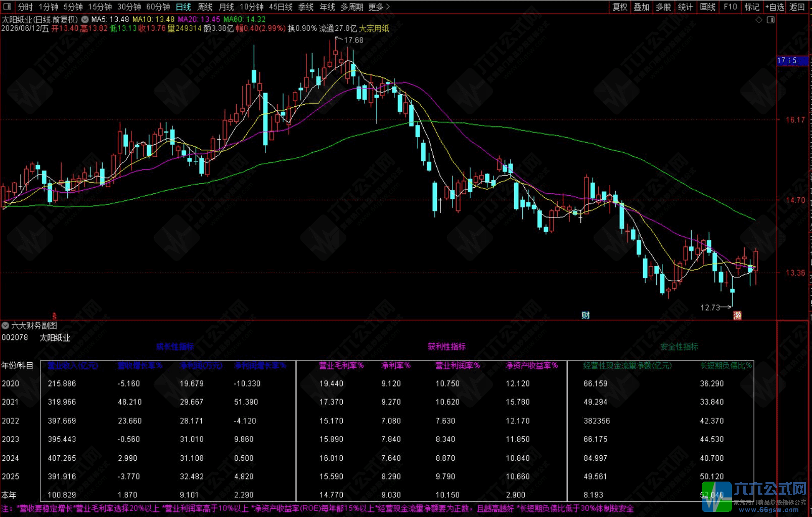The height and width of the screenshot is (517, 812).
Task: Click the 长短期负债比% column header
Action: click(x=726, y=365)
